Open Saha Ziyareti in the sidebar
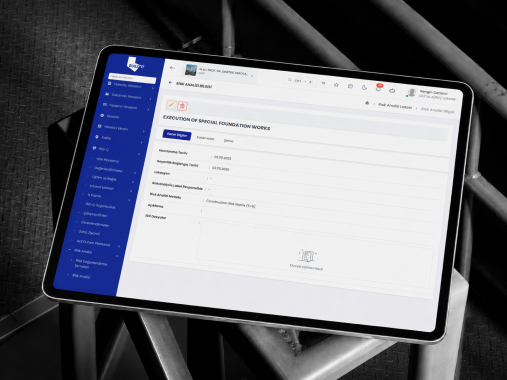This screenshot has width=507, height=380. point(89,233)
